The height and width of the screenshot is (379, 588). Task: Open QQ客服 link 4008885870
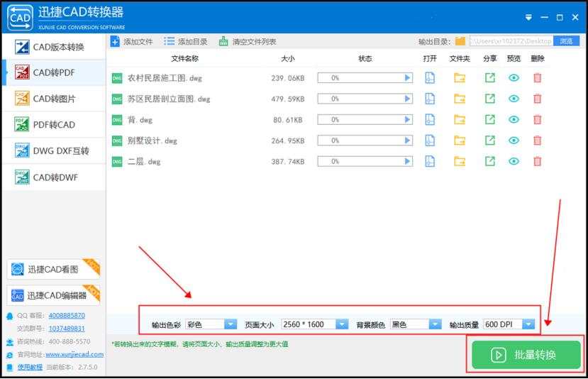coord(67,316)
